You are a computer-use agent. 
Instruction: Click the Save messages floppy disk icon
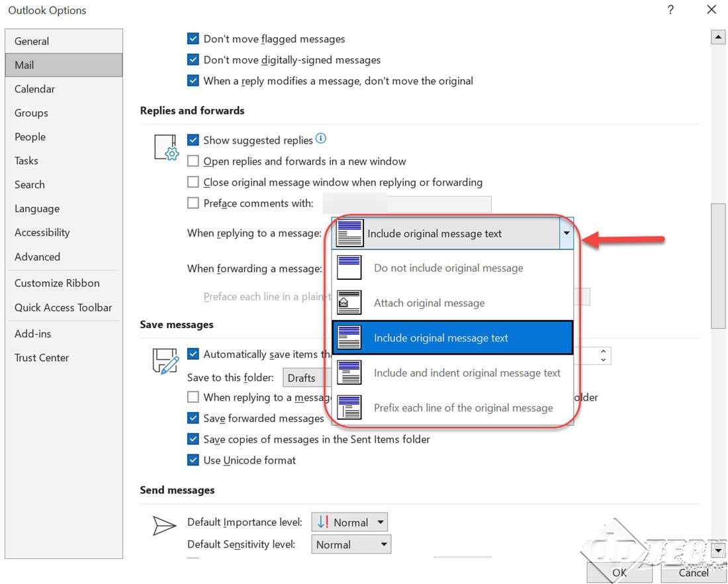[165, 361]
